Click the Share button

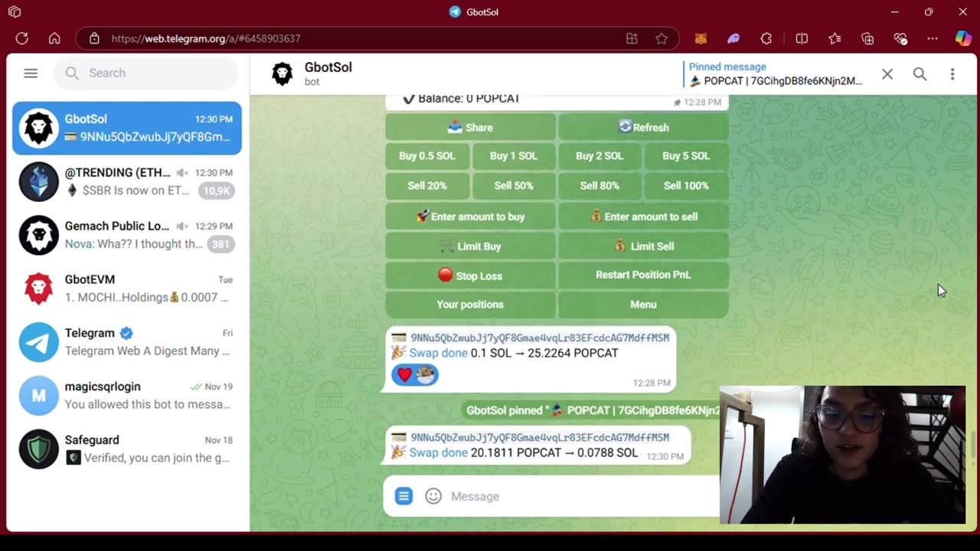click(x=470, y=127)
